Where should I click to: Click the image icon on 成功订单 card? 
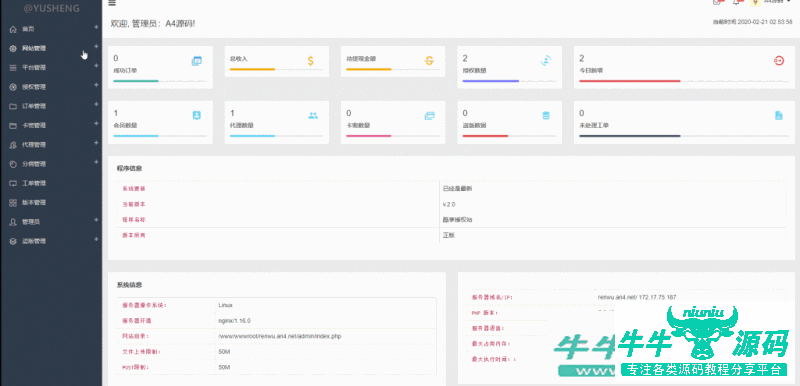pyautogui.click(x=196, y=61)
